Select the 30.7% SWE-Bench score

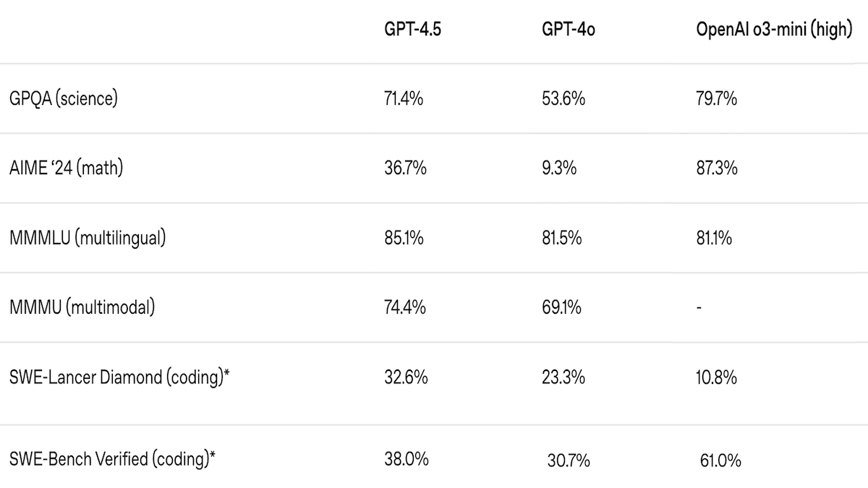pyautogui.click(x=569, y=460)
